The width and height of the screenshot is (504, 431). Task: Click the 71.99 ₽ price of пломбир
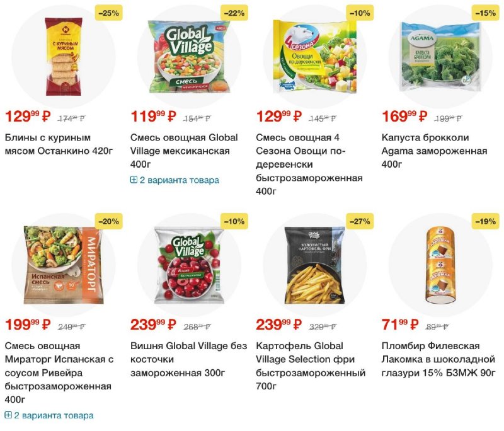tap(400, 325)
